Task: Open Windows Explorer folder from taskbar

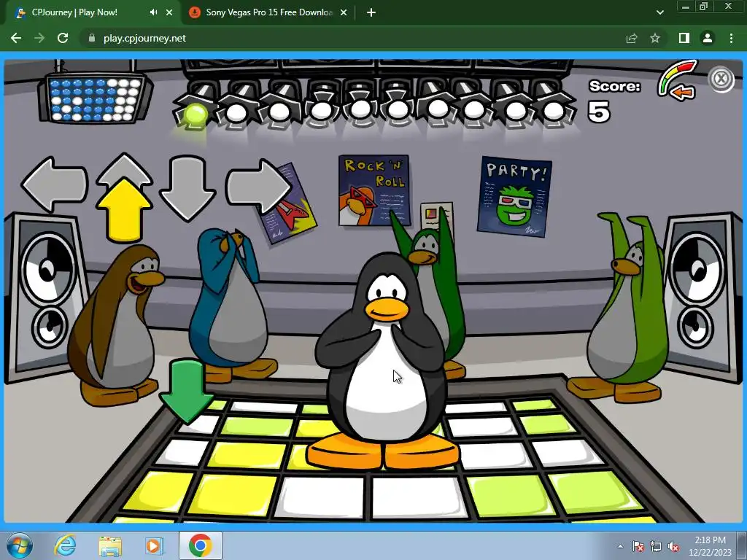Action: [x=110, y=546]
